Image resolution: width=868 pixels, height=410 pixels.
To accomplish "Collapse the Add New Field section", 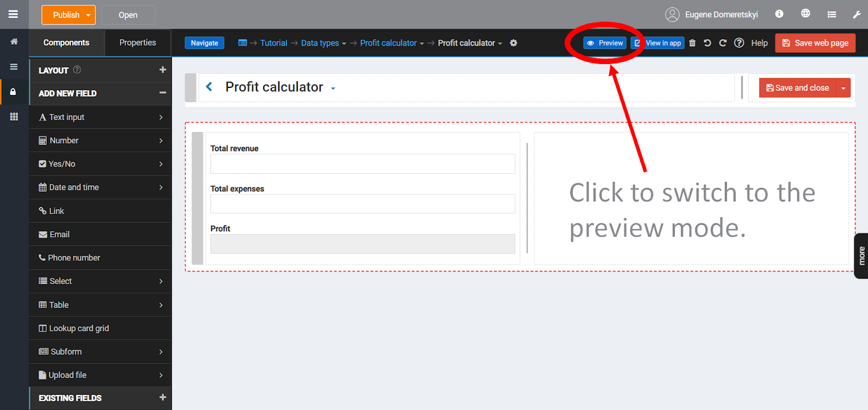I will (162, 93).
